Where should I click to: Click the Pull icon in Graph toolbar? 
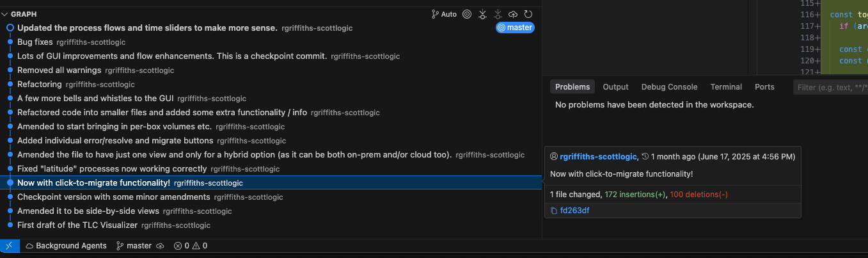click(x=498, y=14)
